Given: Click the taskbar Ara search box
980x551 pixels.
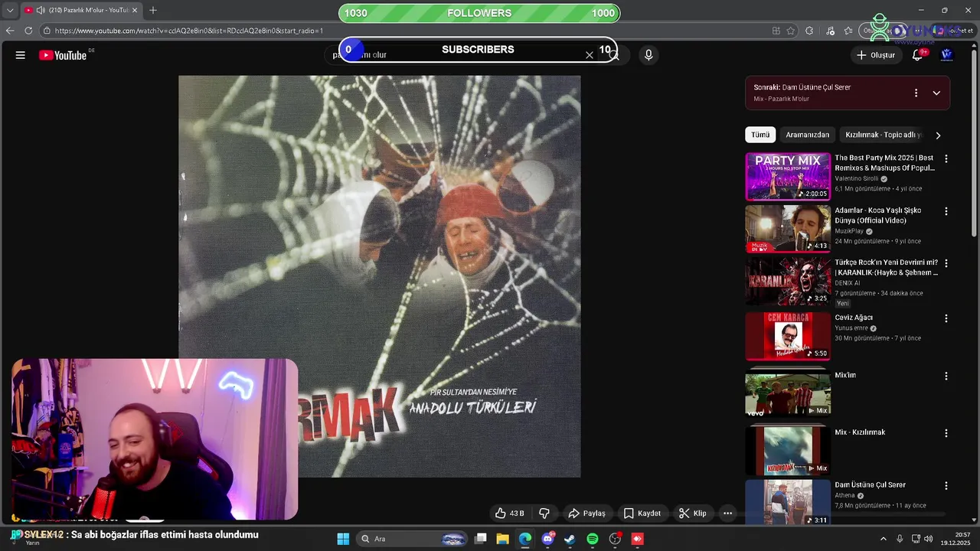Looking at the screenshot, I should tap(413, 539).
